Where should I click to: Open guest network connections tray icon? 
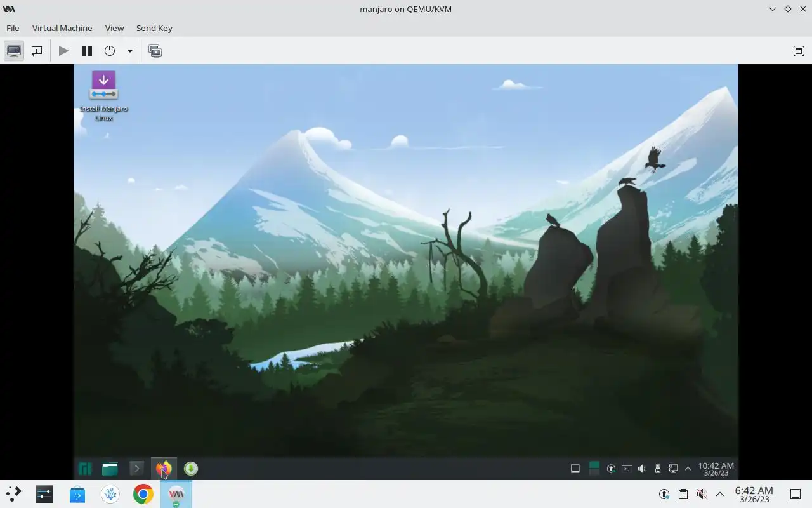[673, 469]
